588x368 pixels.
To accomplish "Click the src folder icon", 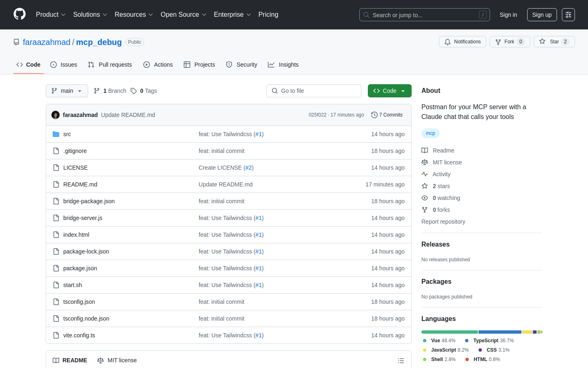I will (x=56, y=134).
